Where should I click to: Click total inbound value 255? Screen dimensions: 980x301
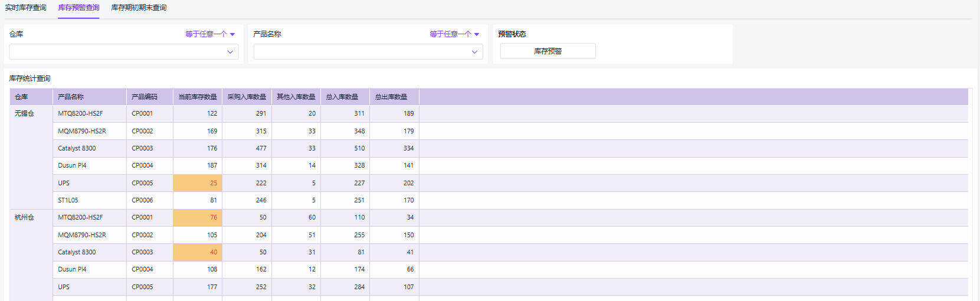pos(345,235)
